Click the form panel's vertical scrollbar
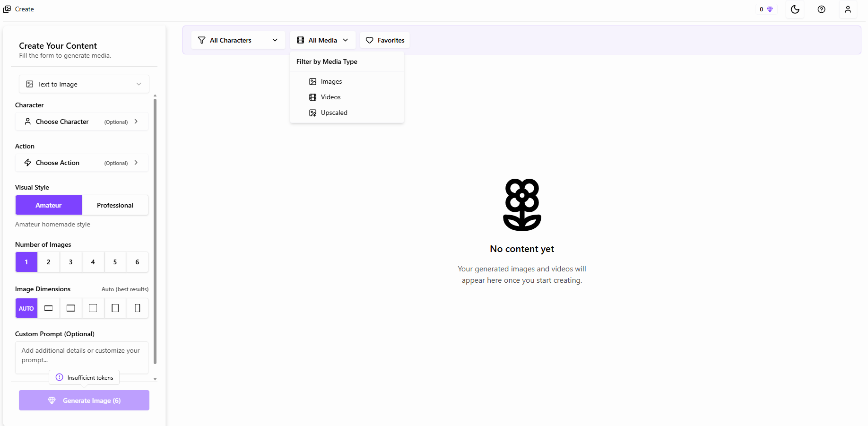This screenshot has width=868, height=426. pos(155,232)
